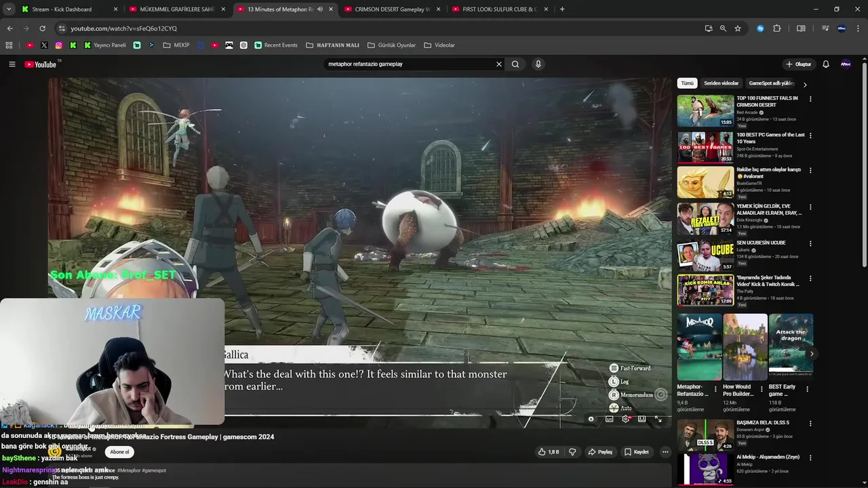Open the Instagram bookmark
Viewport: 868px width, 488px height.
pos(59,45)
